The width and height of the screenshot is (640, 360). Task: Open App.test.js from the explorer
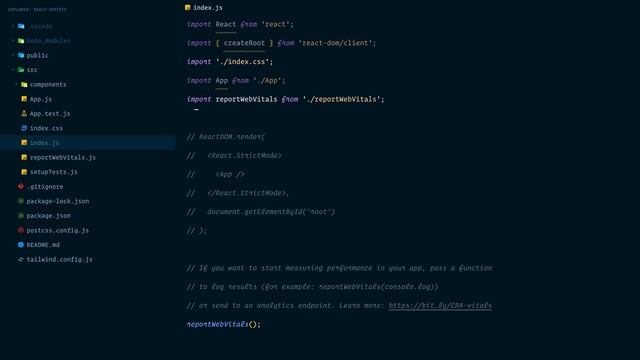click(50, 113)
